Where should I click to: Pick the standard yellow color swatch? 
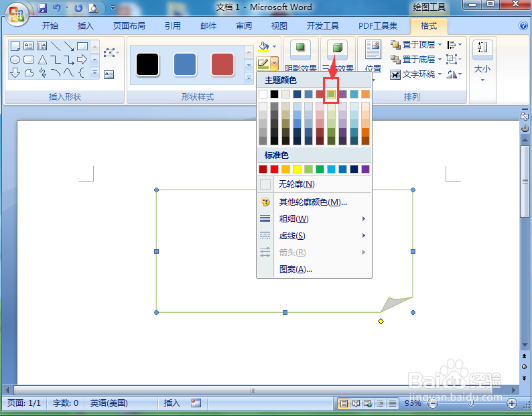(297, 169)
